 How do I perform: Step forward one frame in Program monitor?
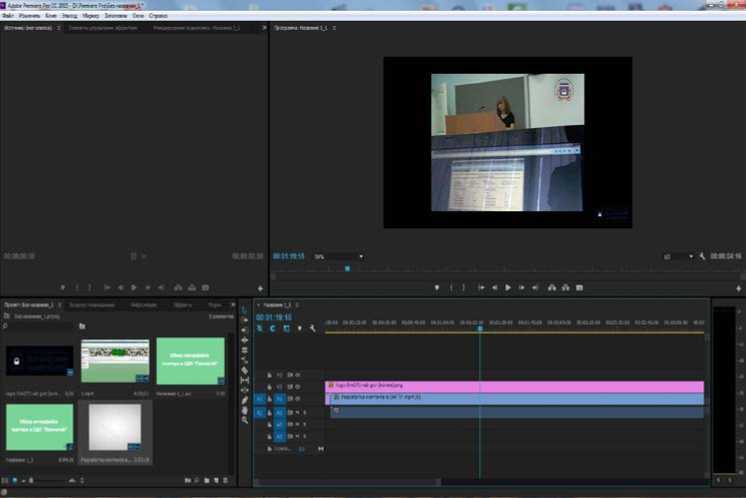[522, 288]
